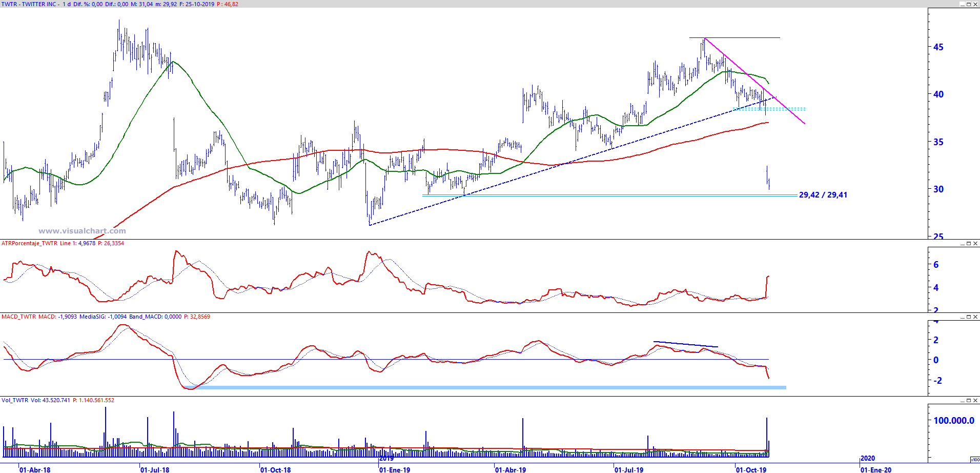
Task: Click the 35 price axis label
Action: pyautogui.click(x=938, y=142)
